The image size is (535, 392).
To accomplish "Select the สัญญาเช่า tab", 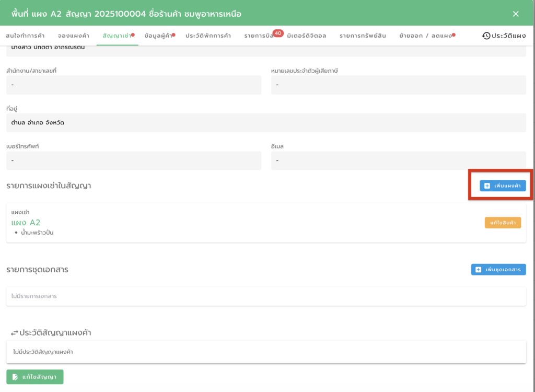I will point(117,36).
